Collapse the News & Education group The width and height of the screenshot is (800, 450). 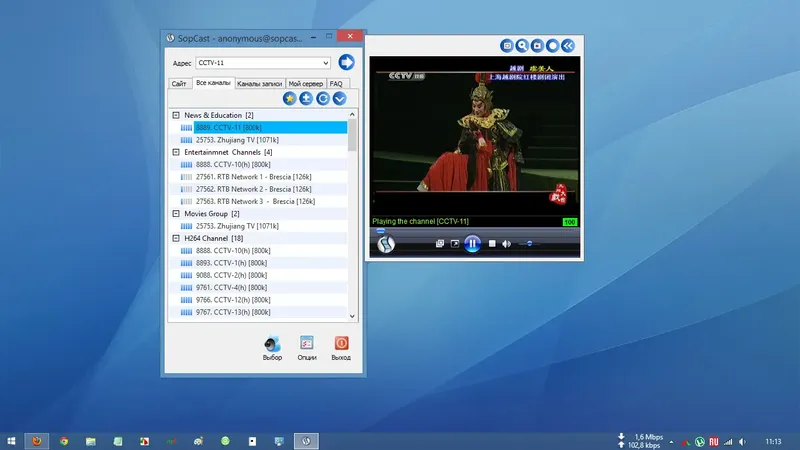click(176, 115)
